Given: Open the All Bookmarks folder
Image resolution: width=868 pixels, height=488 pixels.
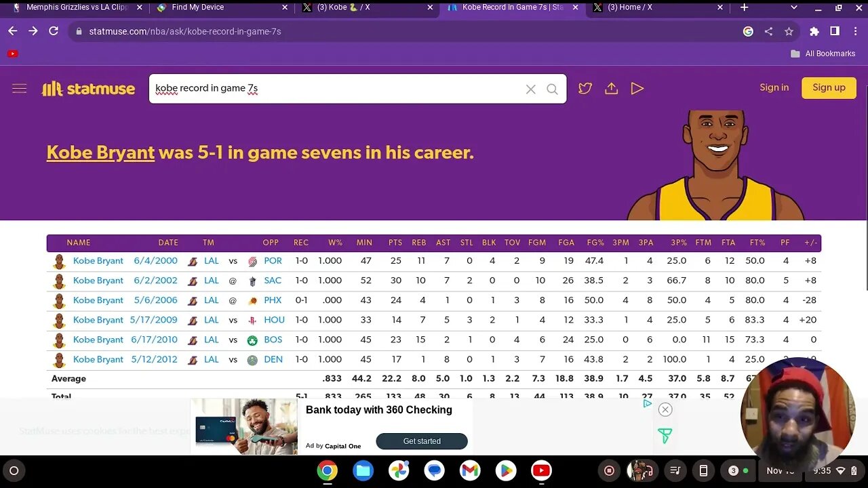Looking at the screenshot, I should tap(823, 54).
